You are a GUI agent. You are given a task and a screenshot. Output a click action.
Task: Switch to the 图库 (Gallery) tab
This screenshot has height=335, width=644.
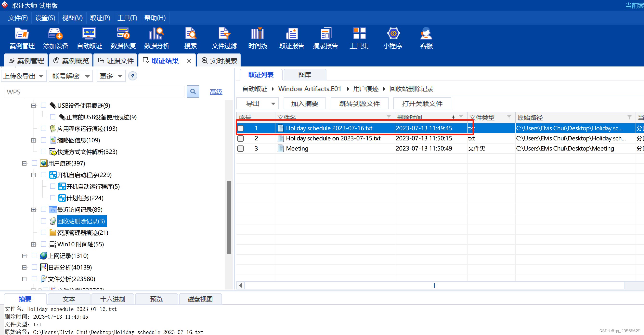pyautogui.click(x=305, y=75)
